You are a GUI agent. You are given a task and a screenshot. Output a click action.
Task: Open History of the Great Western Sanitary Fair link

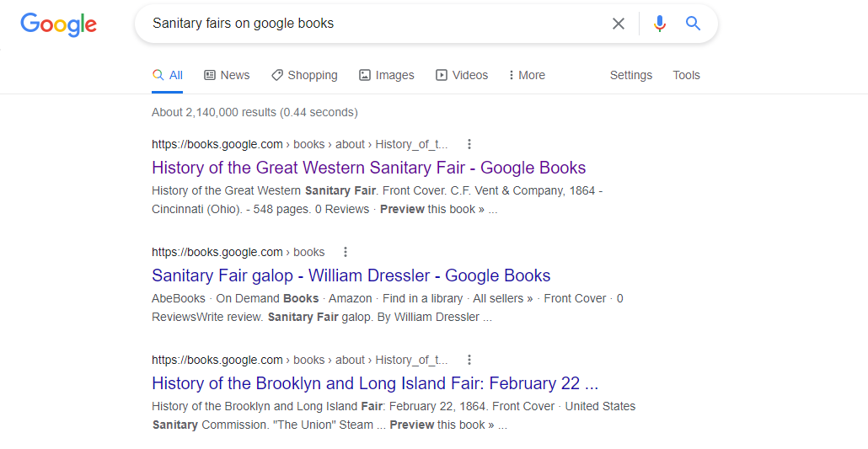pos(368,168)
